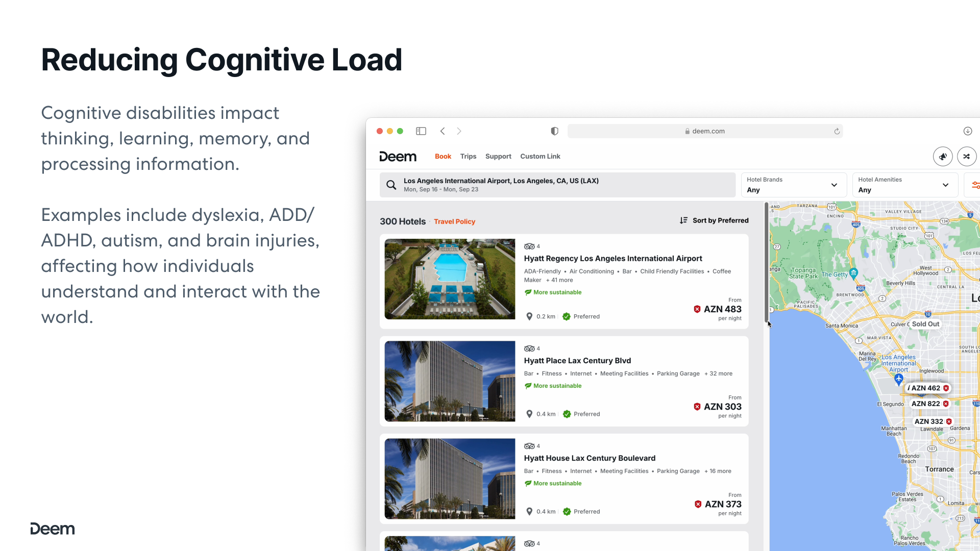Click the deem.com address bar
Image resolution: width=980 pixels, height=551 pixels.
(705, 131)
